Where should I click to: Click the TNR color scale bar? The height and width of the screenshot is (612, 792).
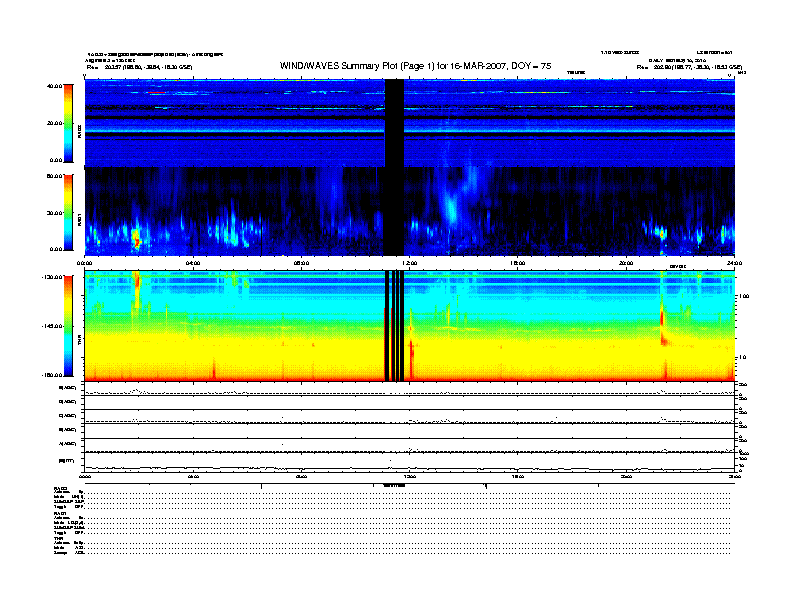pyautogui.click(x=68, y=326)
